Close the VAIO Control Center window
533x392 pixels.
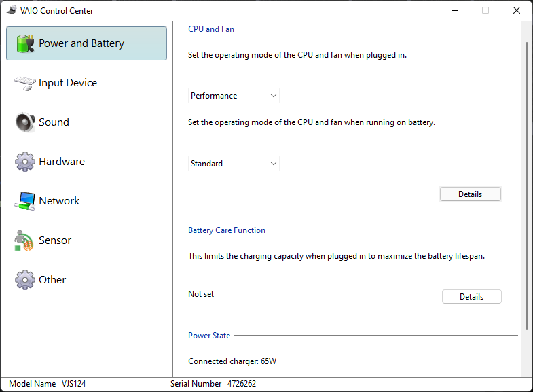516,11
